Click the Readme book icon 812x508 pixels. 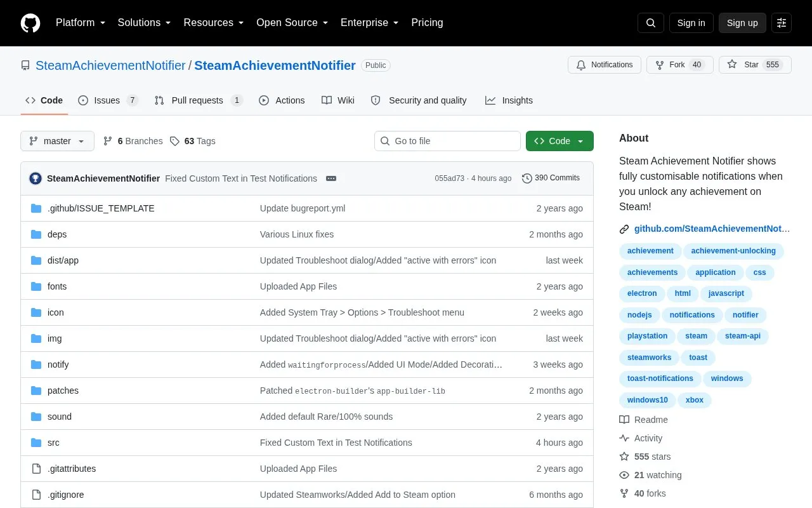(624, 420)
